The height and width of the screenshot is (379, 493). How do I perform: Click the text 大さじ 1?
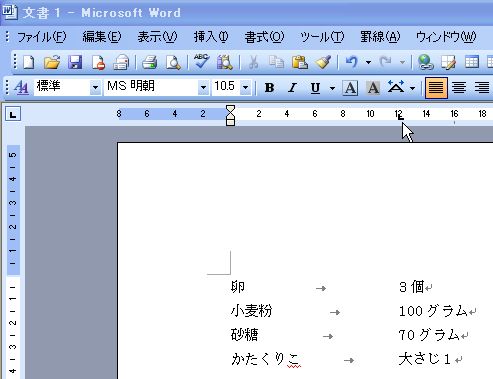tap(425, 359)
